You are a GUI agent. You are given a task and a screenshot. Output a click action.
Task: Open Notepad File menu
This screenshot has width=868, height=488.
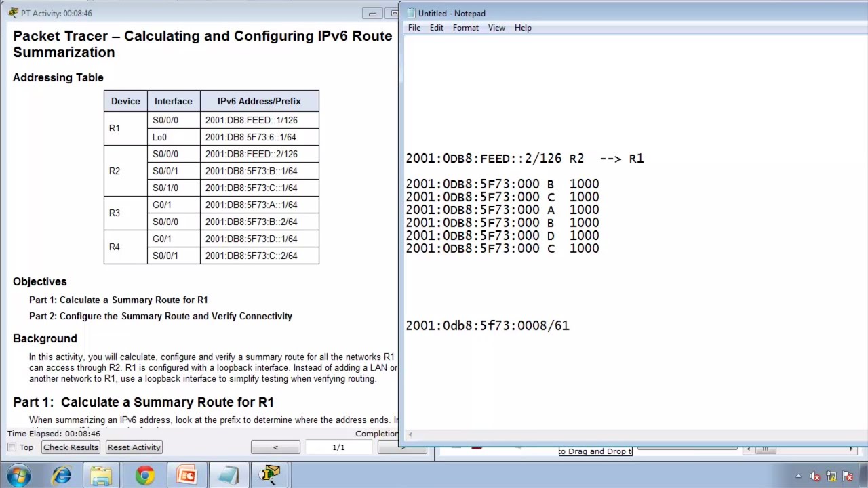(x=414, y=28)
